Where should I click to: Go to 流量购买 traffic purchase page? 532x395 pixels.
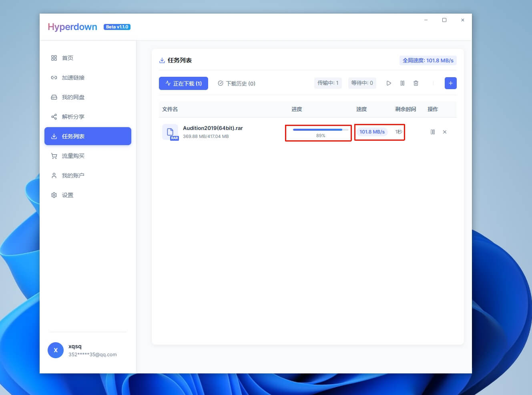coord(73,156)
